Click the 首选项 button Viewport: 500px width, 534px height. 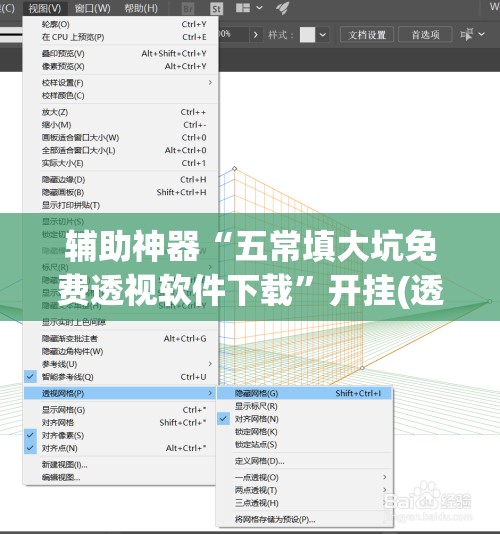[x=425, y=34]
